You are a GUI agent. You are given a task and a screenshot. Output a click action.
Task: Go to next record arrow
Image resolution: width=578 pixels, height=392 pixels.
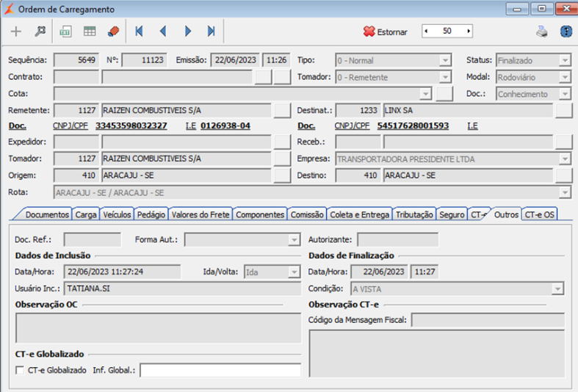click(187, 32)
